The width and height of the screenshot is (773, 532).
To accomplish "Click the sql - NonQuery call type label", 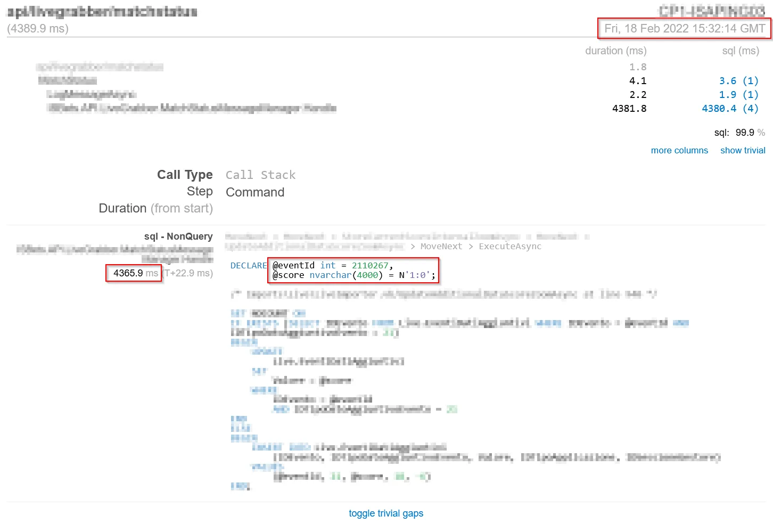I will pyautogui.click(x=178, y=236).
